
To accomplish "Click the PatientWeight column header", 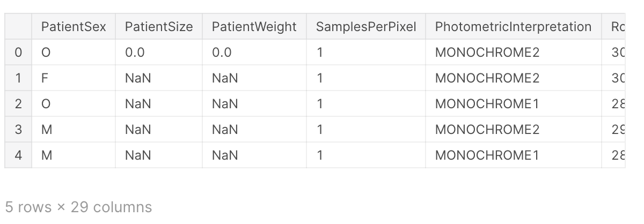I will (x=254, y=27).
